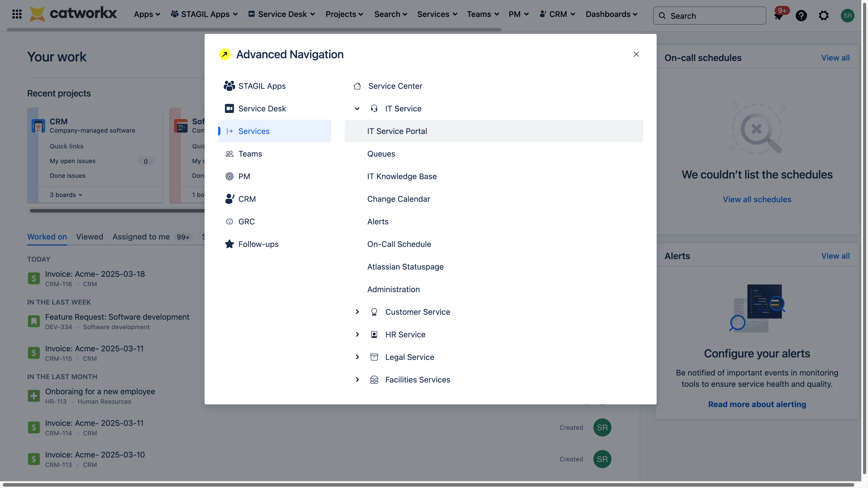Select Teams in navigation sidebar
Image resolution: width=868 pixels, height=488 pixels.
(x=274, y=154)
